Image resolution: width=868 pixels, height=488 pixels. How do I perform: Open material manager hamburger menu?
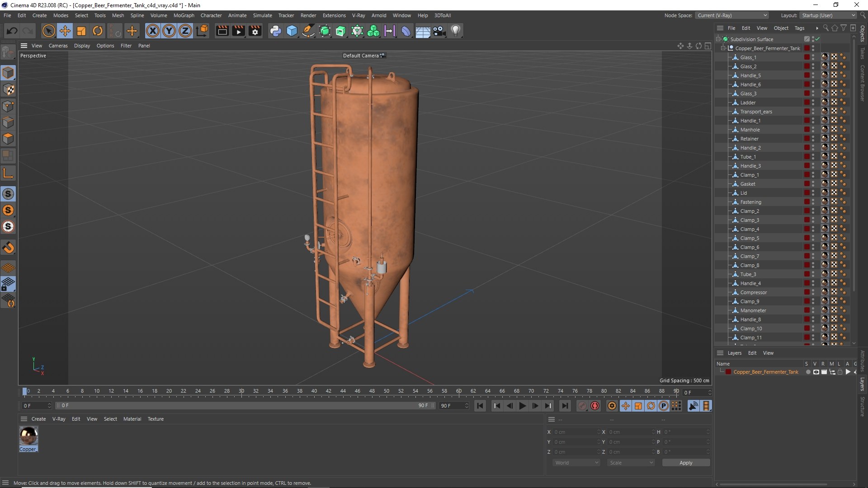point(24,419)
